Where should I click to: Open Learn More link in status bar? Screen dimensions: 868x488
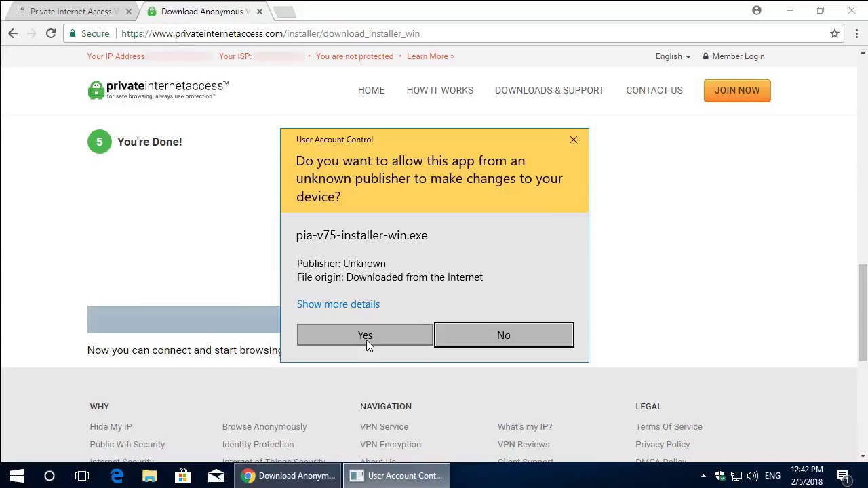pos(430,56)
